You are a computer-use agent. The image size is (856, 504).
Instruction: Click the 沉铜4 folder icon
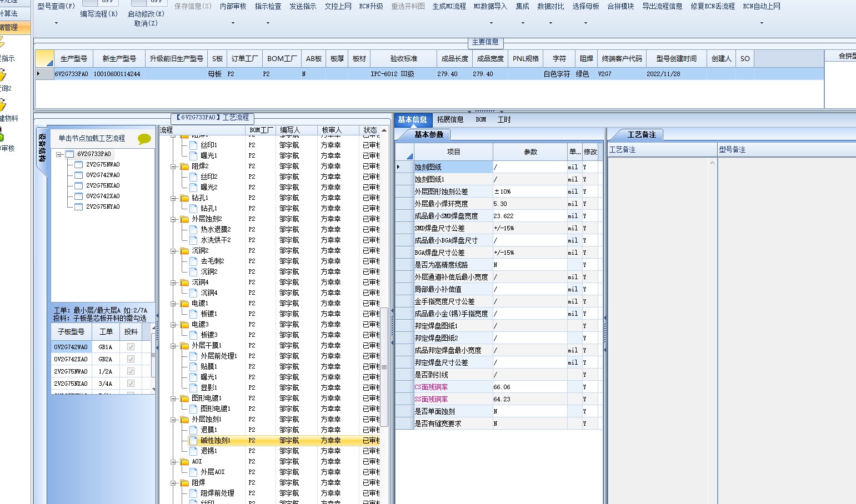[x=185, y=282]
